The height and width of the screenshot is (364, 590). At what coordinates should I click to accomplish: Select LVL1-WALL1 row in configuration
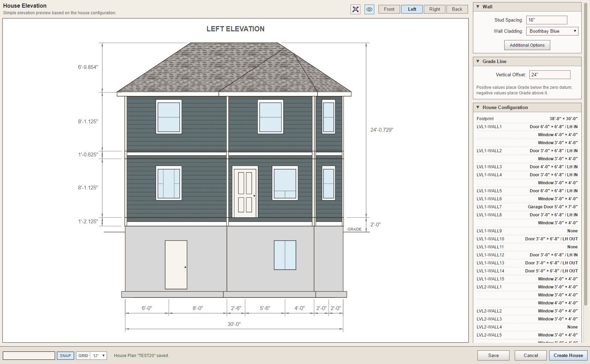tap(527, 127)
